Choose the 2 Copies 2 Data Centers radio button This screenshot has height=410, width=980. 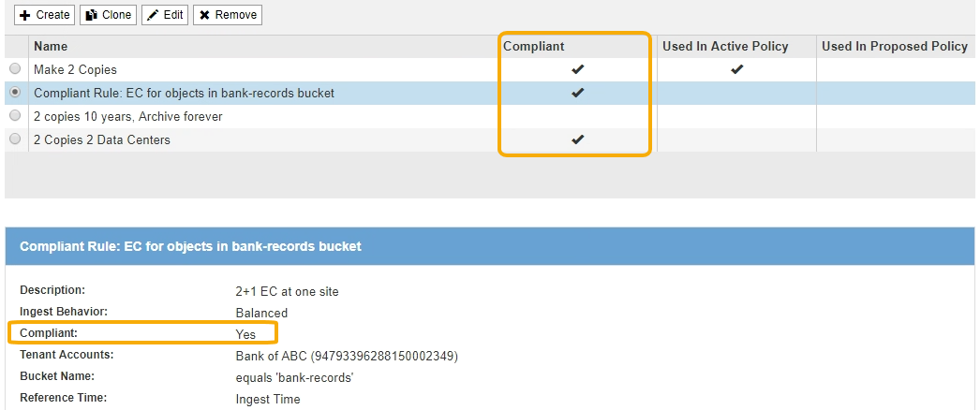point(14,139)
